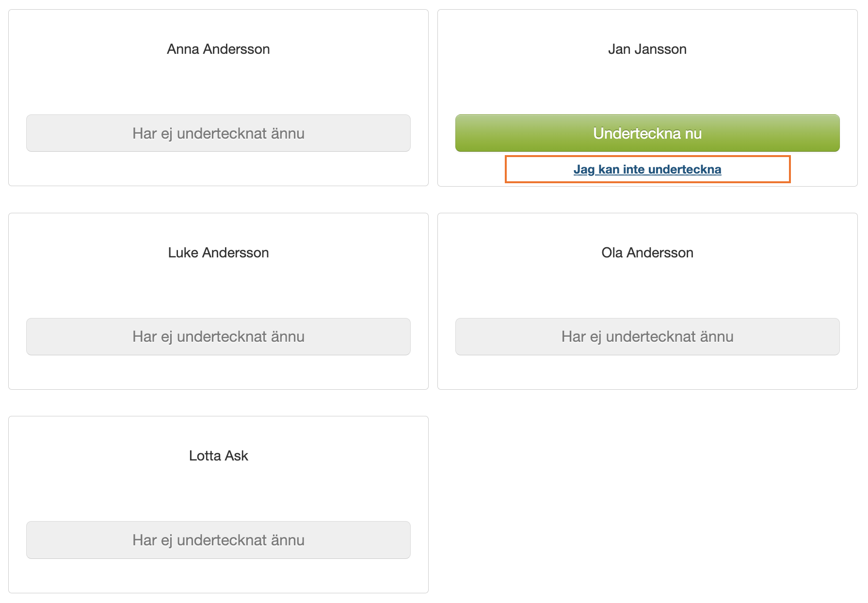
Task: Select the Jan Jansson name label
Action: tap(647, 49)
